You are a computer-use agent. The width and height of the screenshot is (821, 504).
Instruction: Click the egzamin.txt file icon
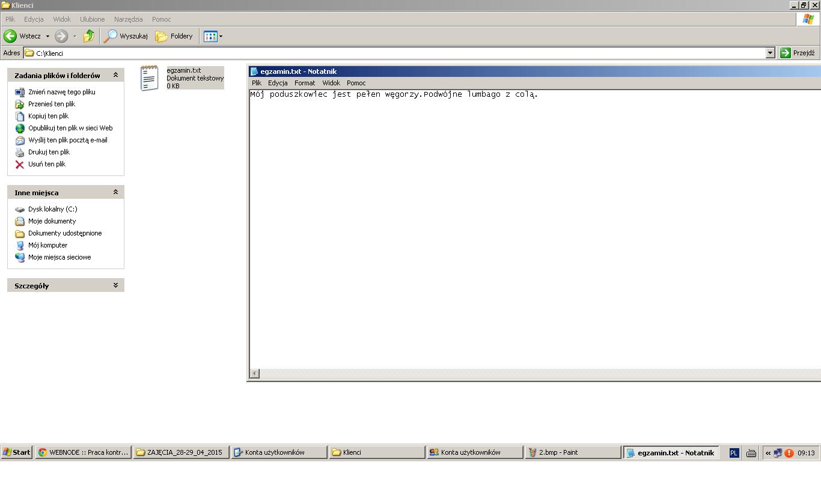pyautogui.click(x=150, y=78)
